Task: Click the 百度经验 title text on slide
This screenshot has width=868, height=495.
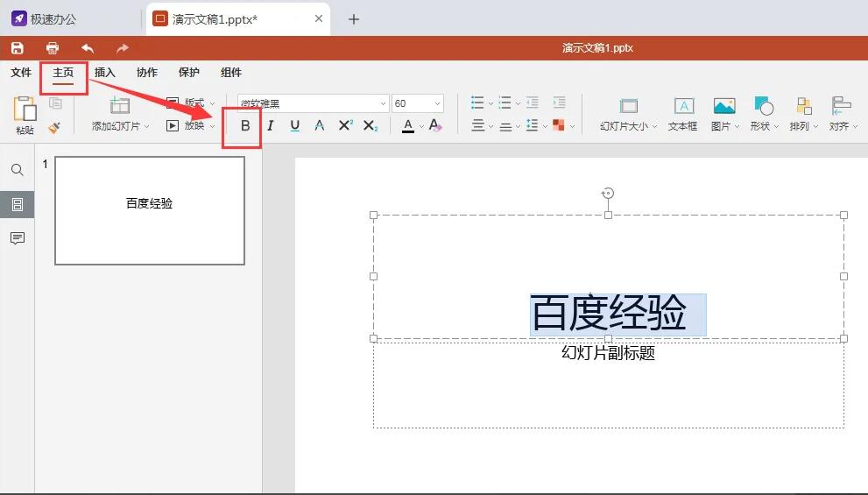Action: coord(609,313)
